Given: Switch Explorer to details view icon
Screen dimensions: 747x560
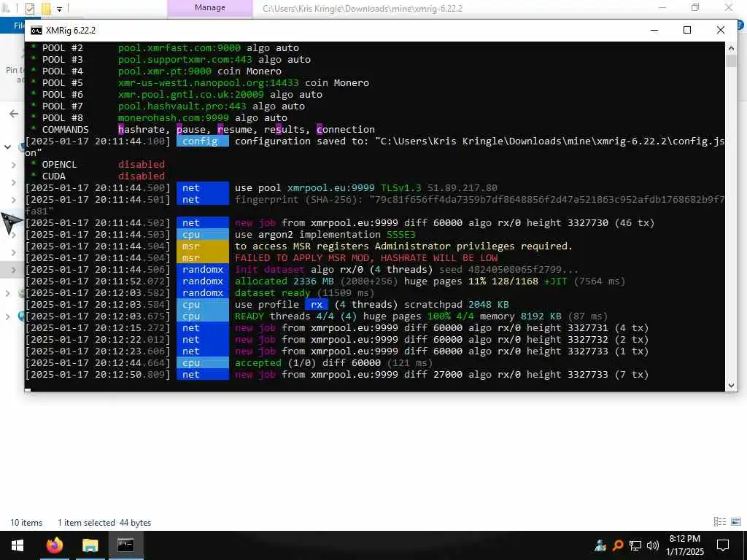Looking at the screenshot, I should [719, 522].
